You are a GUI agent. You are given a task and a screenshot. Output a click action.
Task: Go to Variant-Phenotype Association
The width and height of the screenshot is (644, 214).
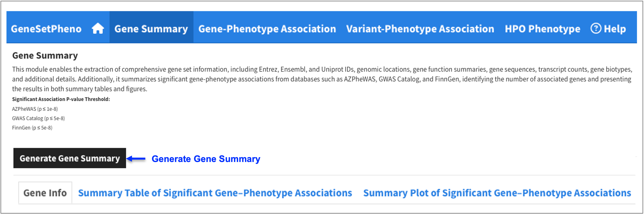(x=420, y=29)
